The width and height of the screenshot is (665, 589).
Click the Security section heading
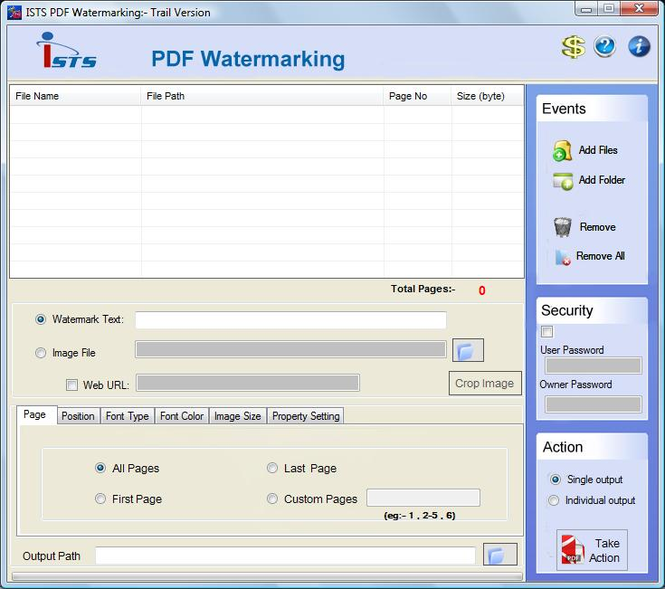pos(567,311)
